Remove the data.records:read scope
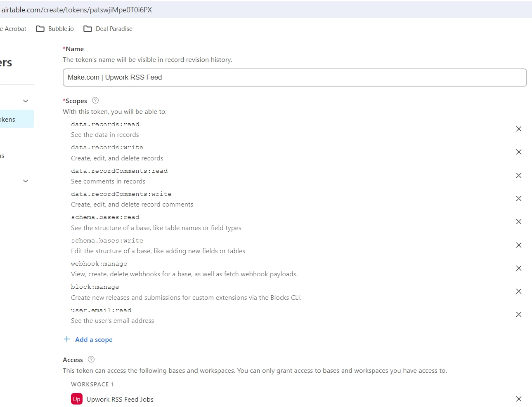 tap(519, 129)
